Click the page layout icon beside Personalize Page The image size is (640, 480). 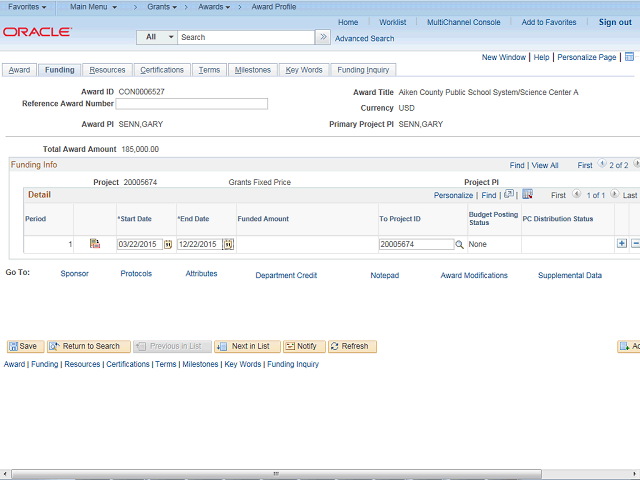point(629,57)
